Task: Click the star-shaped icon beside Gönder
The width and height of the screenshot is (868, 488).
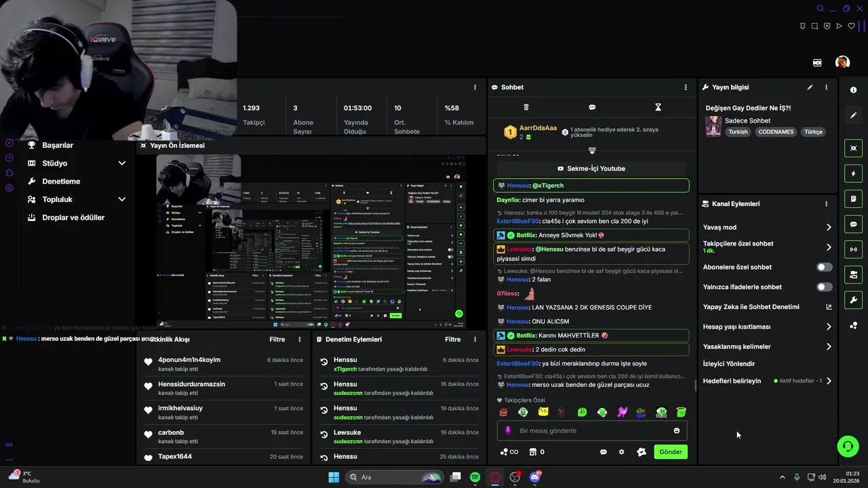Action: pos(642,452)
